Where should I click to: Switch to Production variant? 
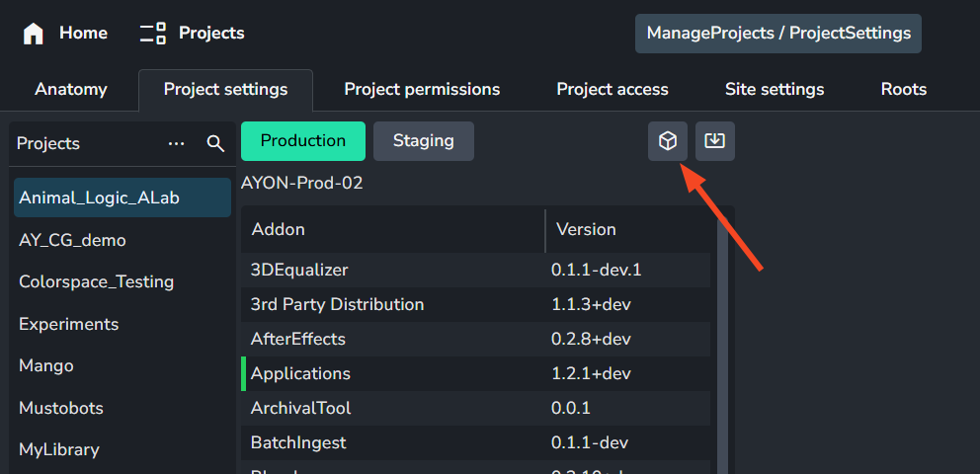tap(303, 141)
